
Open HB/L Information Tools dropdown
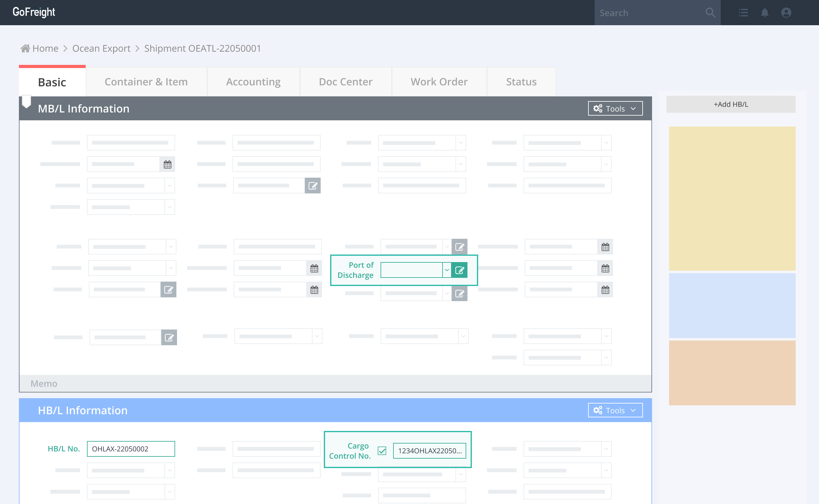tap(615, 410)
